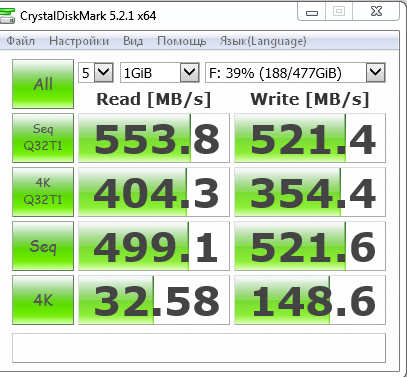Click the empty comment text field

(x=199, y=348)
